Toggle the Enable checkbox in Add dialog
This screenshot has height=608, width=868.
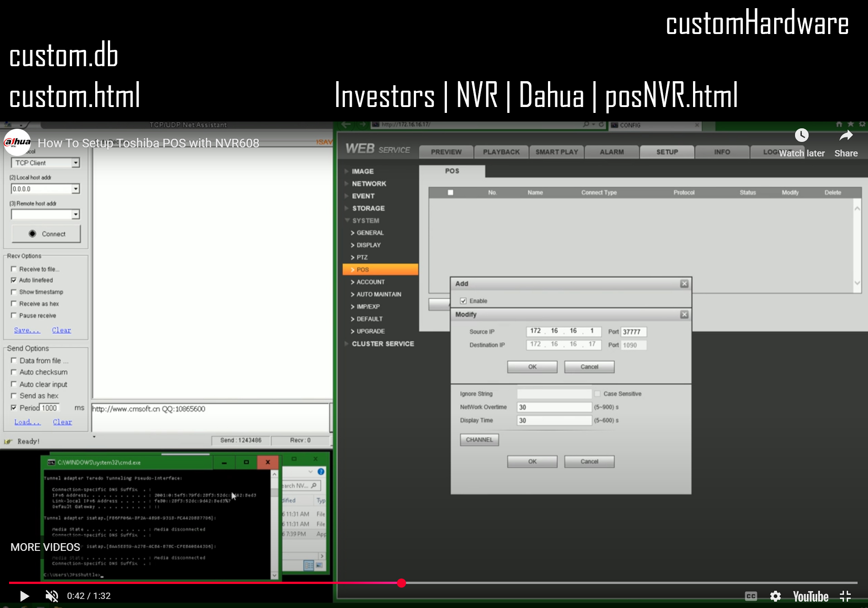coord(463,301)
